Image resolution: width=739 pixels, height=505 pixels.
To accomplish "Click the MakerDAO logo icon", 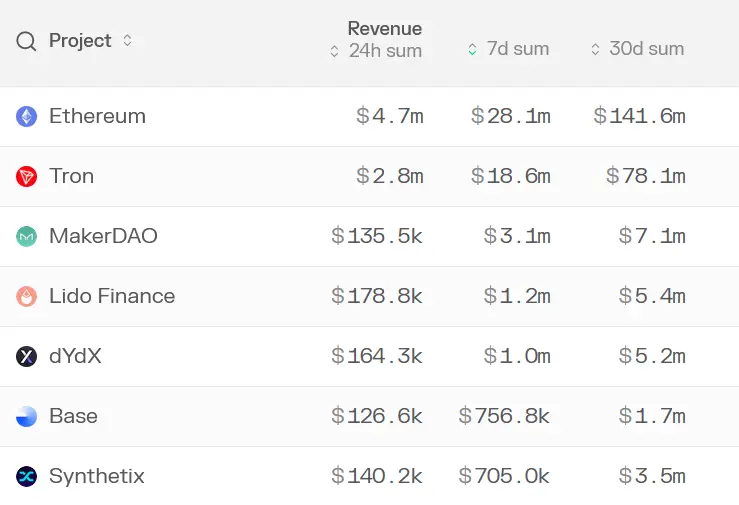I will 26,237.
